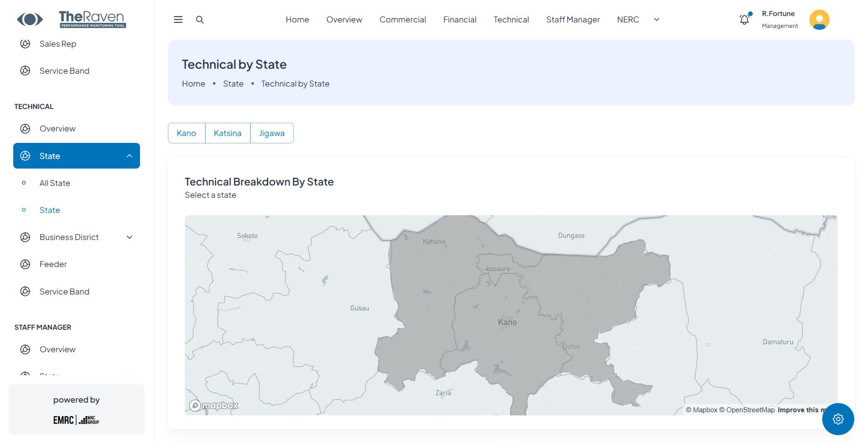Open the hamburger navigation menu

[x=178, y=19]
